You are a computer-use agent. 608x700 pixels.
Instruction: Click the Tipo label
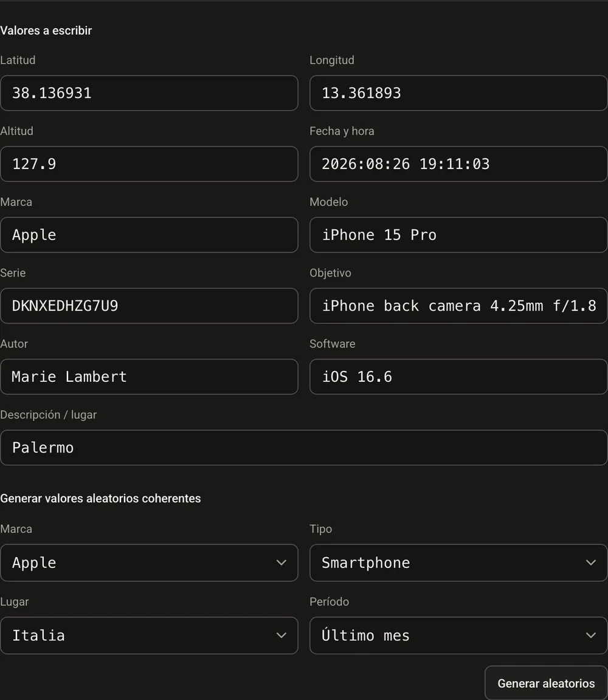click(321, 529)
